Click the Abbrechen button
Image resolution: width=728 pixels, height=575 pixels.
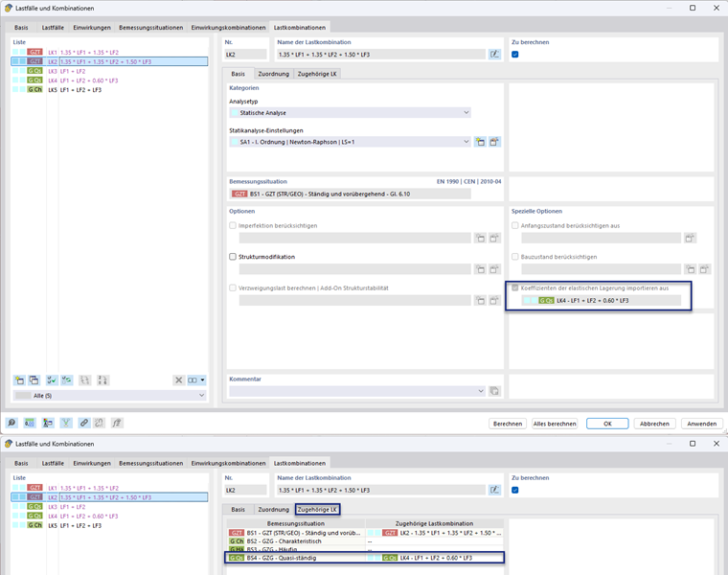[x=654, y=424]
